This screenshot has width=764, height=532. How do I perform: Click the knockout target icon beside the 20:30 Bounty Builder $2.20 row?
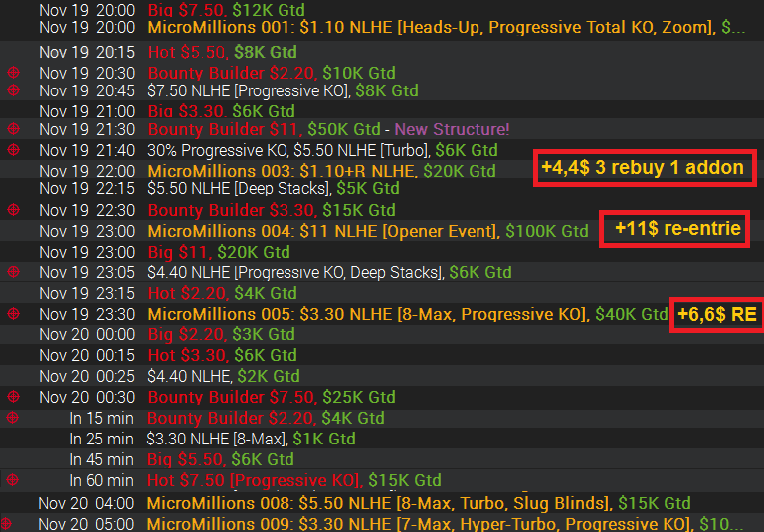pyautogui.click(x=14, y=73)
